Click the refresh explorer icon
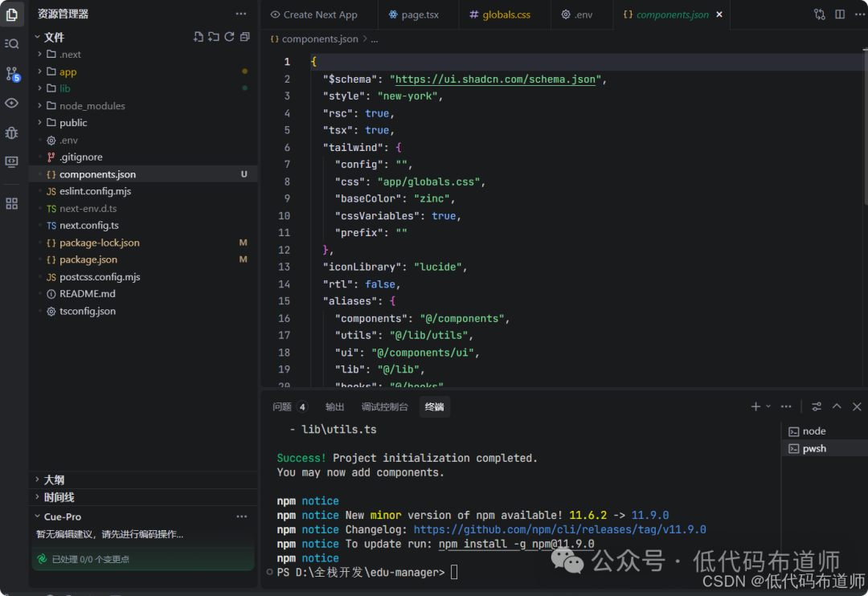Screen dimensions: 868x596 click(229, 37)
